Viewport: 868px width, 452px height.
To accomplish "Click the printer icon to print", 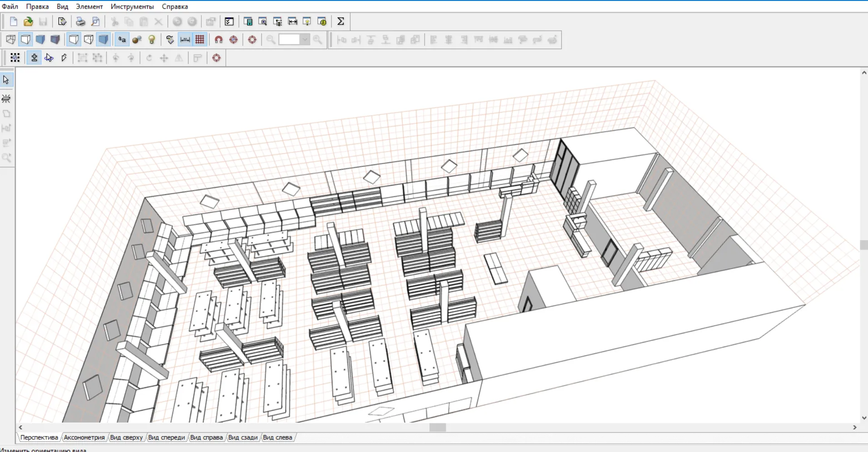I will 80,21.
